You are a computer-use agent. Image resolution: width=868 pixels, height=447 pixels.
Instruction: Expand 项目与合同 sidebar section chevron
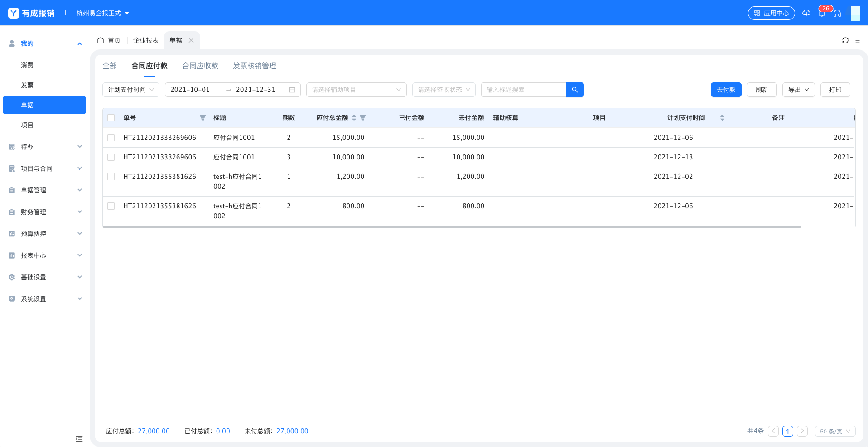click(x=80, y=168)
